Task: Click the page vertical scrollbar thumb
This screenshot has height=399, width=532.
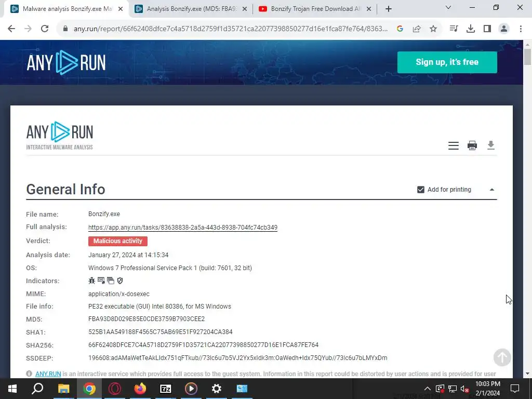Action: 528,57
